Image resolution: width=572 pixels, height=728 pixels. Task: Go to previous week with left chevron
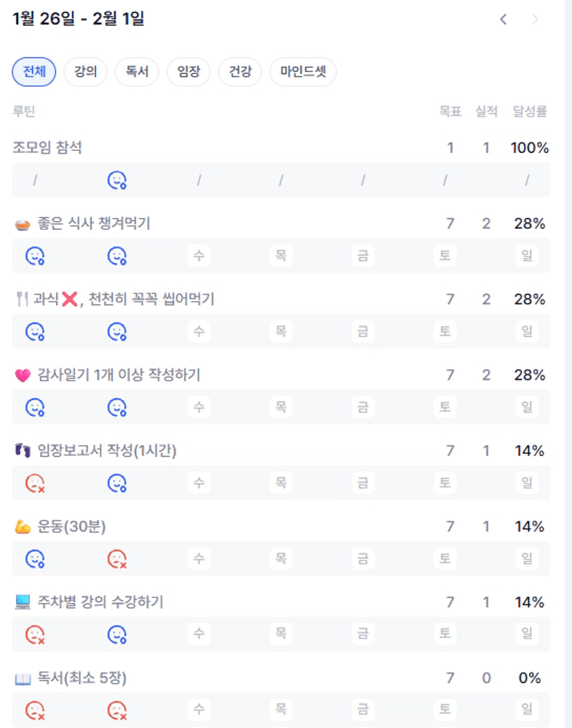[504, 19]
